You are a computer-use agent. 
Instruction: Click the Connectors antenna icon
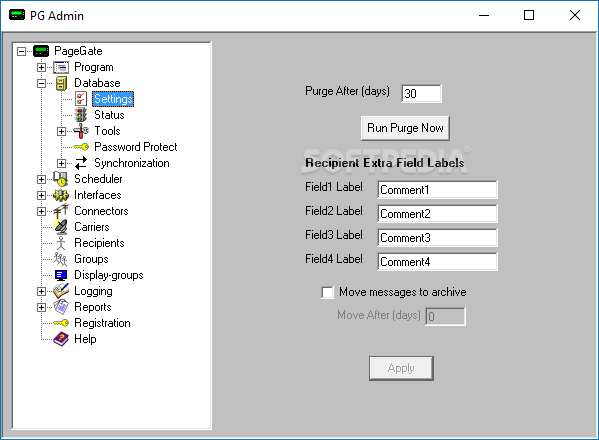pos(61,211)
